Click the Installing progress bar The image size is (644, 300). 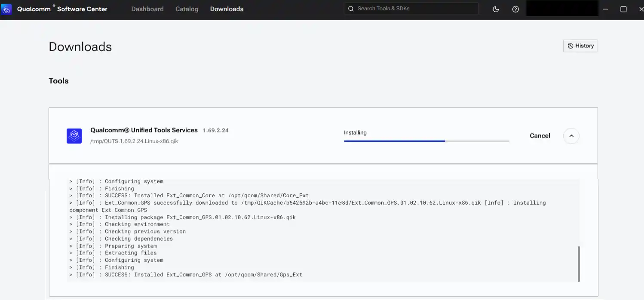(x=426, y=141)
